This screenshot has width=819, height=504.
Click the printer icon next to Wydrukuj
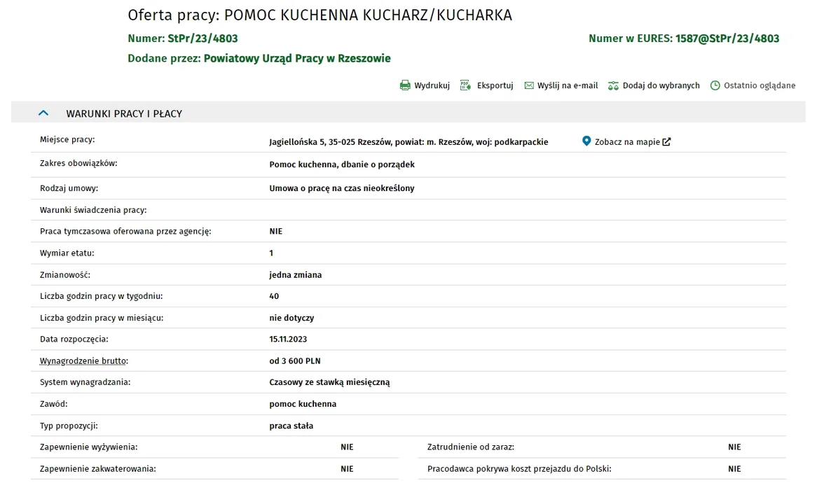[405, 85]
